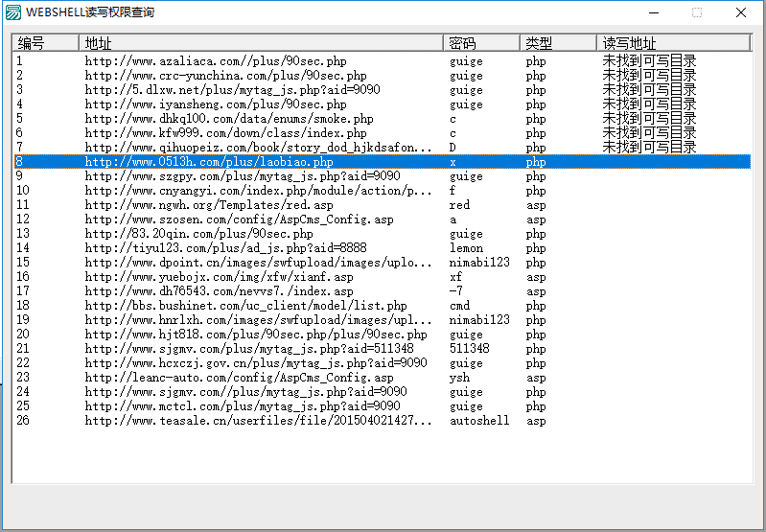Select row 26 with teasale.cn address

point(258,421)
